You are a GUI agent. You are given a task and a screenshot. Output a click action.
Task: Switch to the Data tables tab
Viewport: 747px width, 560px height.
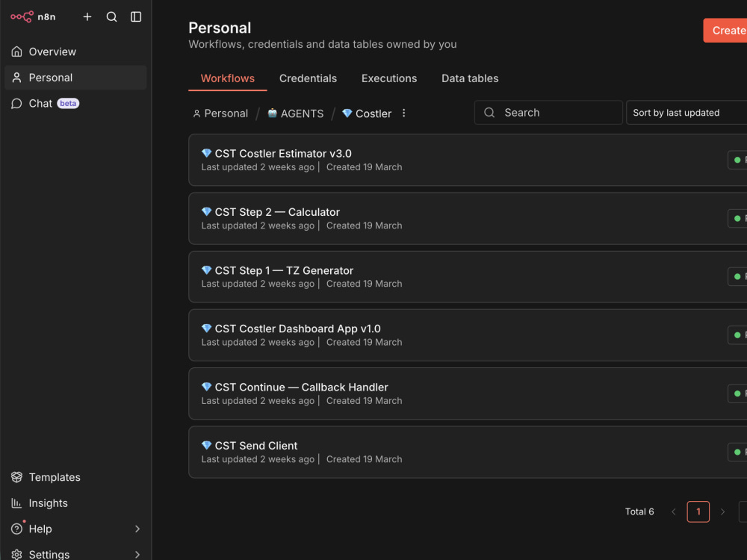pos(470,78)
